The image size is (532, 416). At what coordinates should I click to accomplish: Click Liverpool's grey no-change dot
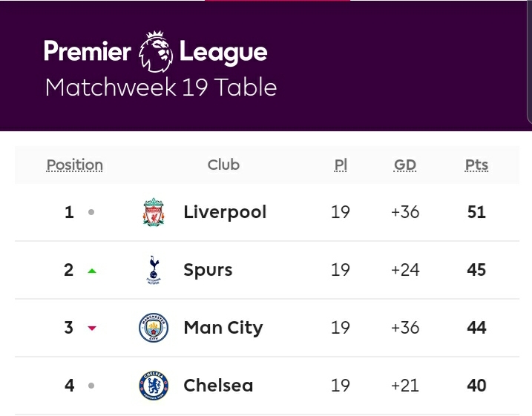pyautogui.click(x=91, y=212)
